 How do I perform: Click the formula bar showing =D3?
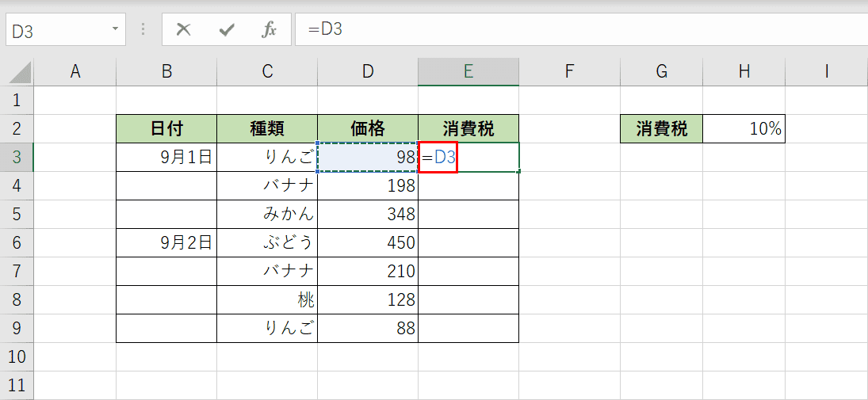[x=581, y=30]
